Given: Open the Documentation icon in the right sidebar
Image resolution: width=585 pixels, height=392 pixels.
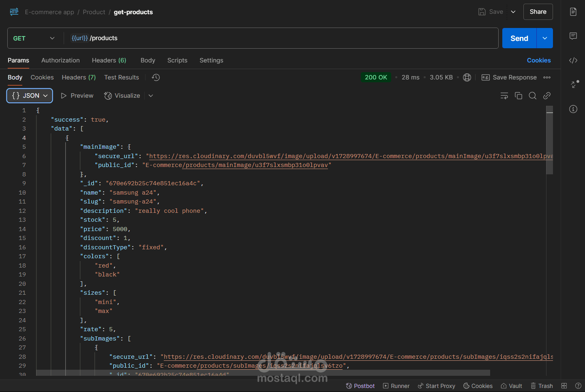Looking at the screenshot, I should click(x=573, y=12).
